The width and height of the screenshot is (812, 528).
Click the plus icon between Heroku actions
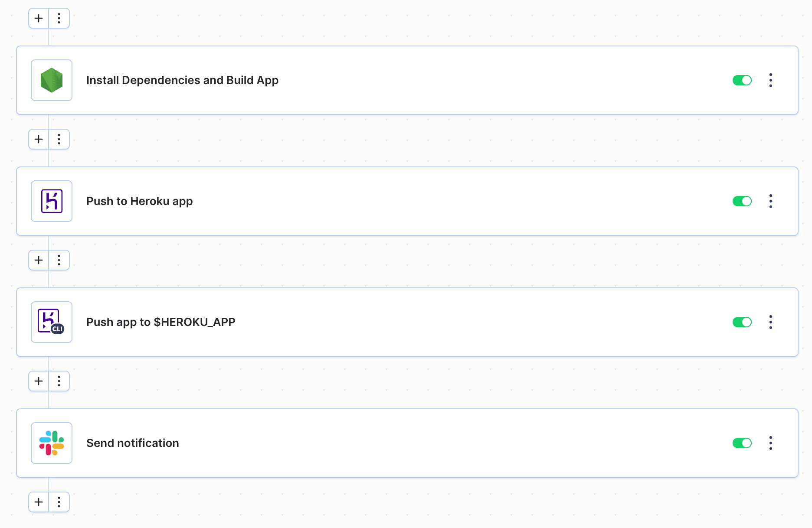coord(38,260)
